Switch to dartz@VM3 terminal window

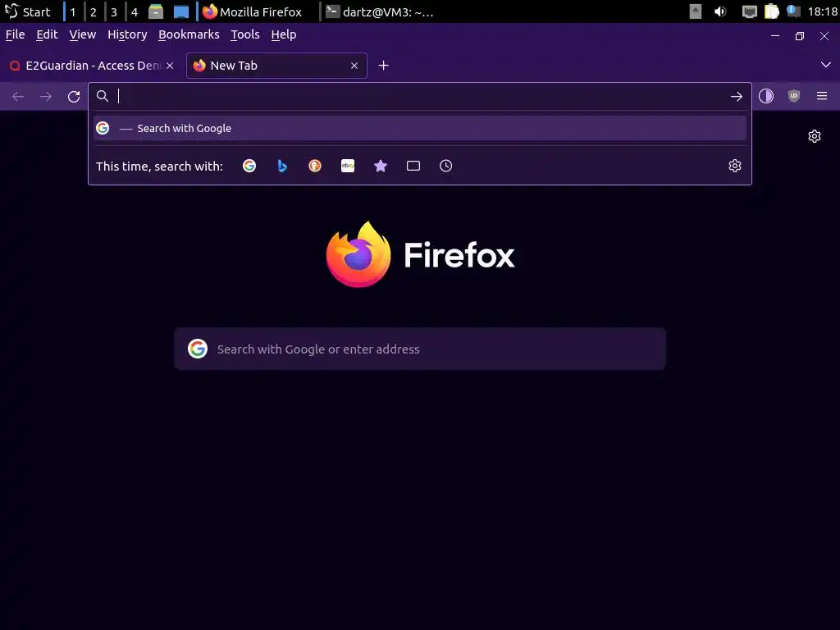[x=381, y=11]
